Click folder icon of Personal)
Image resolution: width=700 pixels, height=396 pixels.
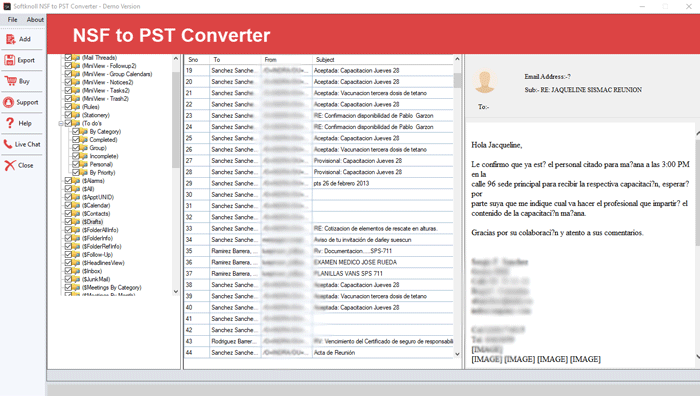click(x=84, y=164)
